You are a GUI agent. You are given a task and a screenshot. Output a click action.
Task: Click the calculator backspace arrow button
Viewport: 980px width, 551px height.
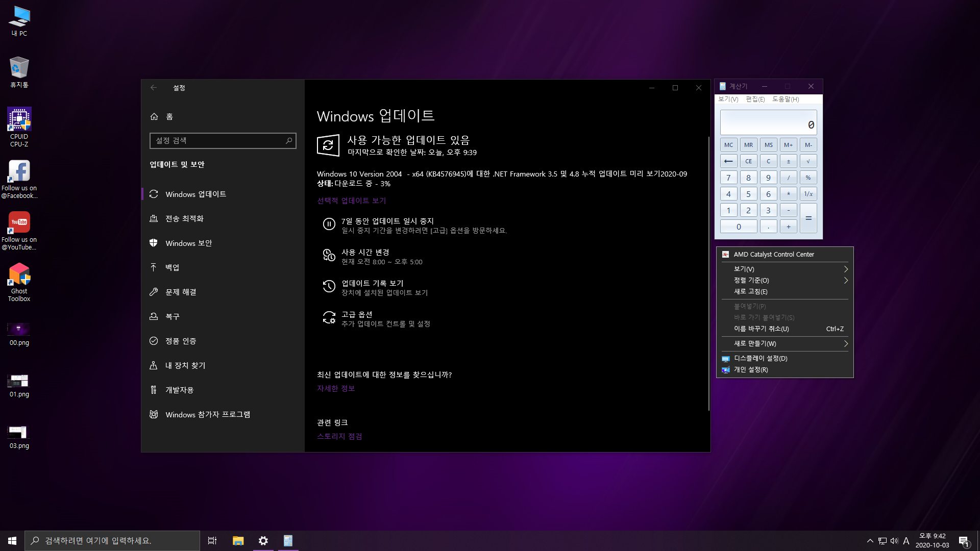(x=728, y=161)
